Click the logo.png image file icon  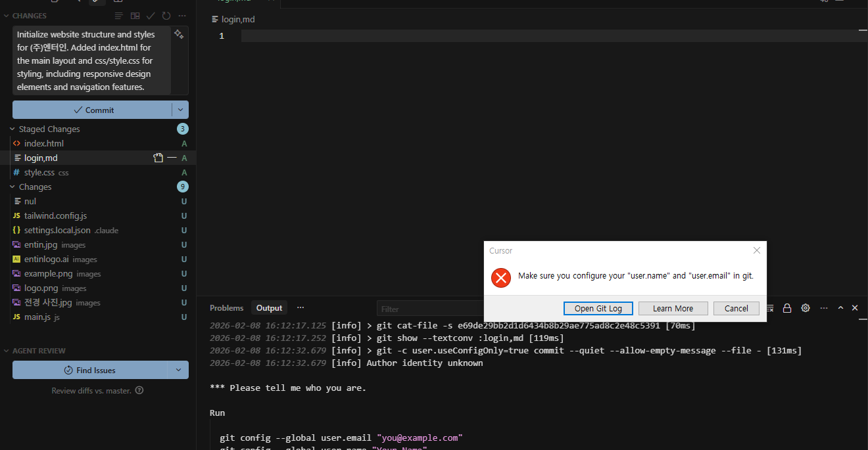(x=16, y=288)
